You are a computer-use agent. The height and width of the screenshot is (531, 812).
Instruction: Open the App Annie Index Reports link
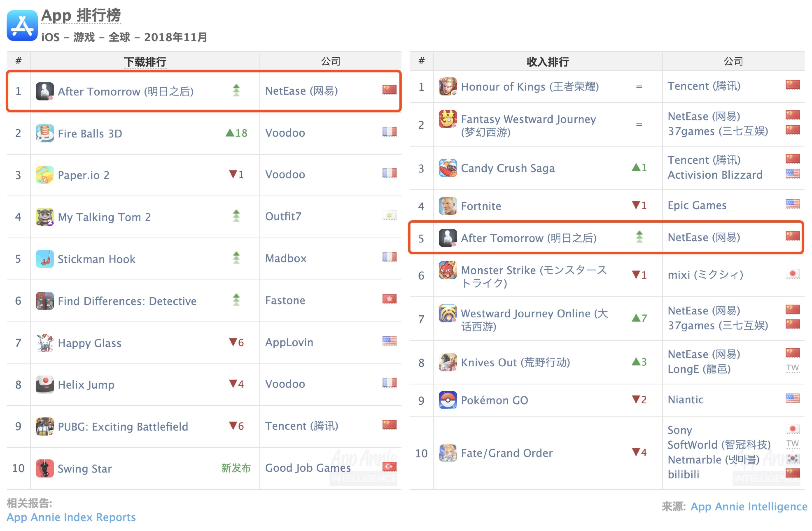click(x=71, y=518)
